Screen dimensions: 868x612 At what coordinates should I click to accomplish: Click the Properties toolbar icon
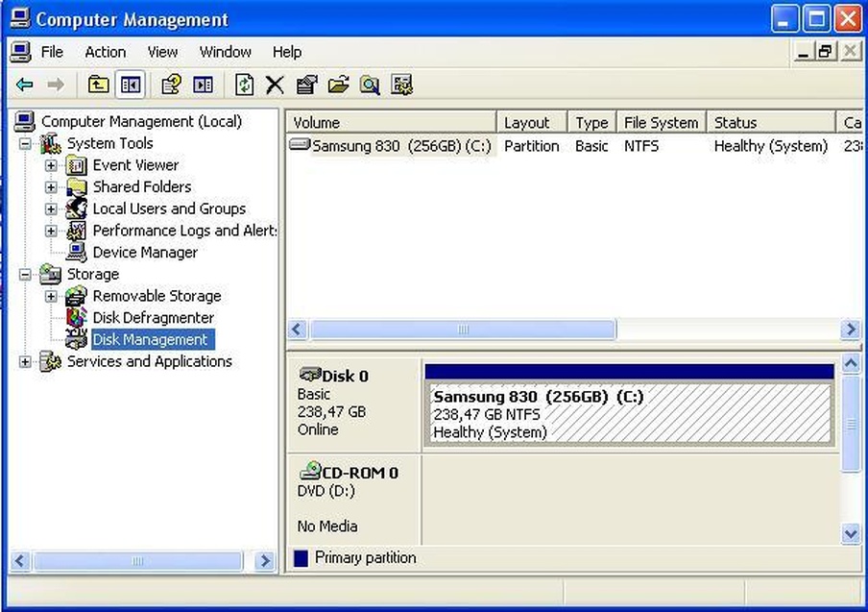(306, 85)
